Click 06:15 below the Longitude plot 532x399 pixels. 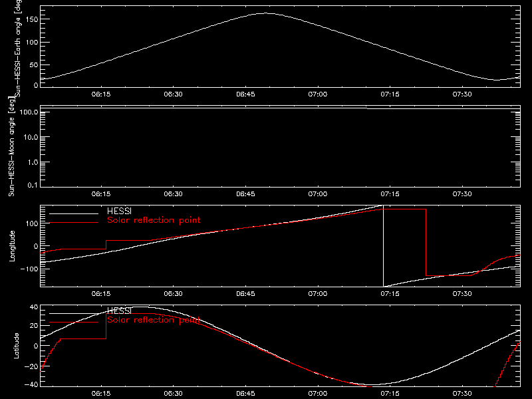pos(101,294)
